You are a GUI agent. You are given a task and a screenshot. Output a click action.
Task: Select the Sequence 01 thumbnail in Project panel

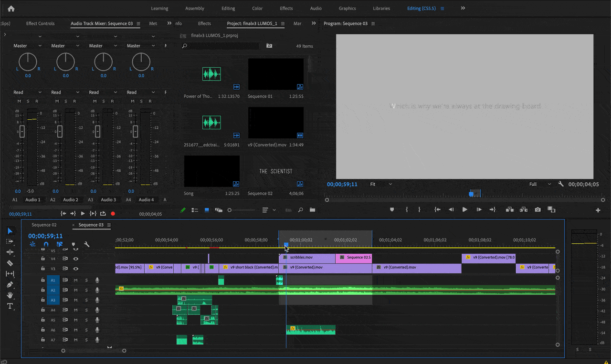click(x=276, y=74)
